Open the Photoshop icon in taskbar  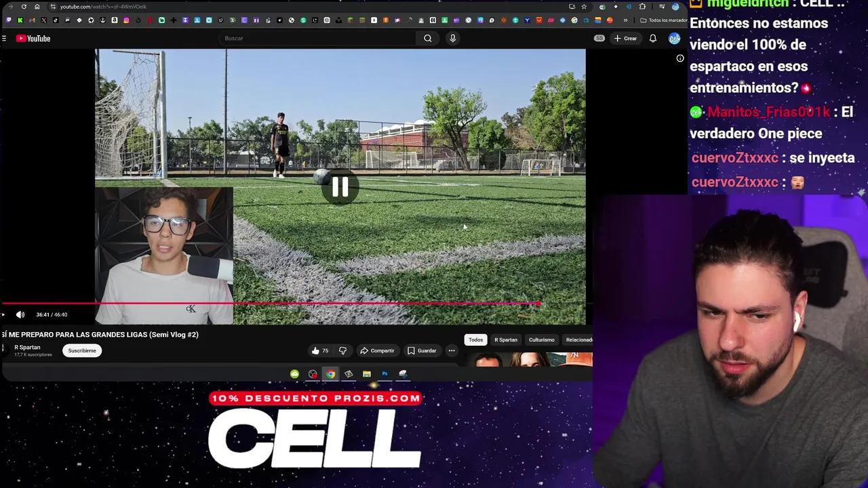click(384, 374)
